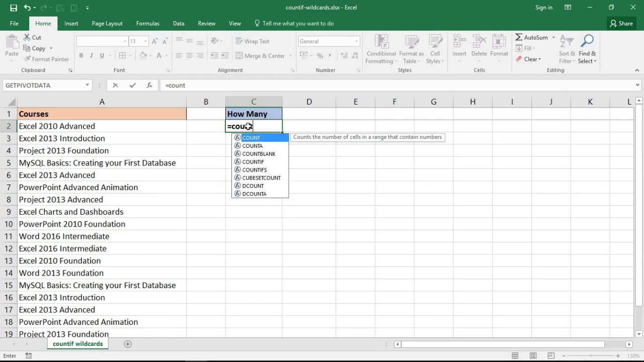Click the Borders icon
This screenshot has height=362, width=644.
click(x=122, y=56)
